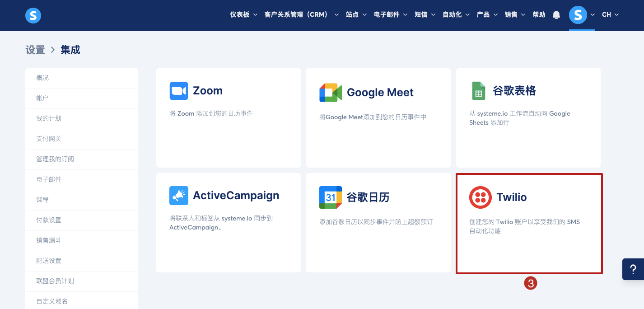This screenshot has width=644, height=309.
Task: Open the ActiveCampaign integration title
Action: coord(236,196)
